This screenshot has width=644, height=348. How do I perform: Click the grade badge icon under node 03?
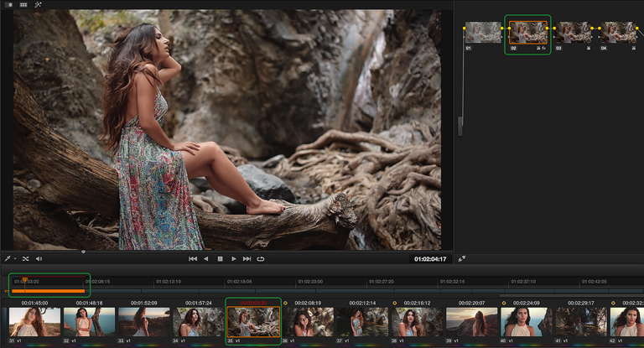pos(589,49)
